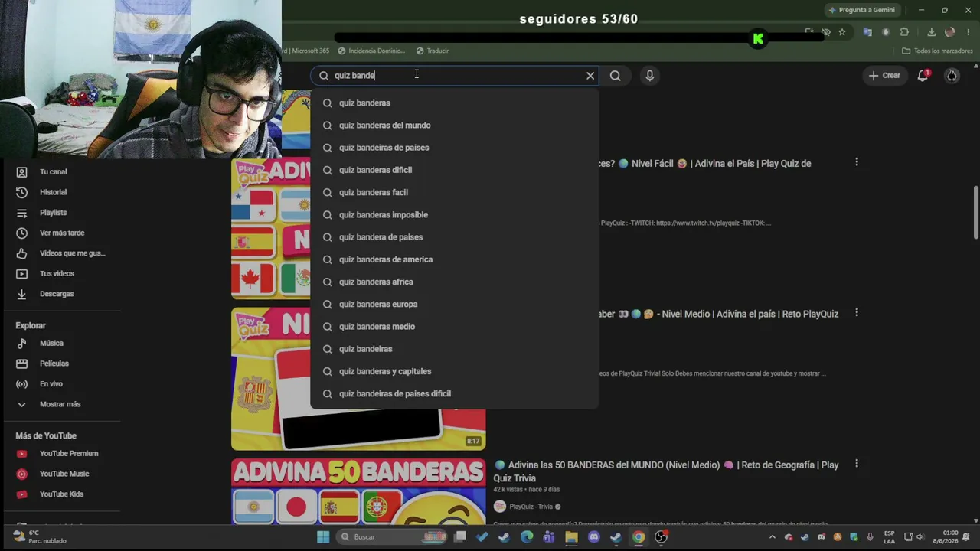The width and height of the screenshot is (980, 551).
Task: Expand Mostrar más in the sidebar
Action: [x=62, y=404]
